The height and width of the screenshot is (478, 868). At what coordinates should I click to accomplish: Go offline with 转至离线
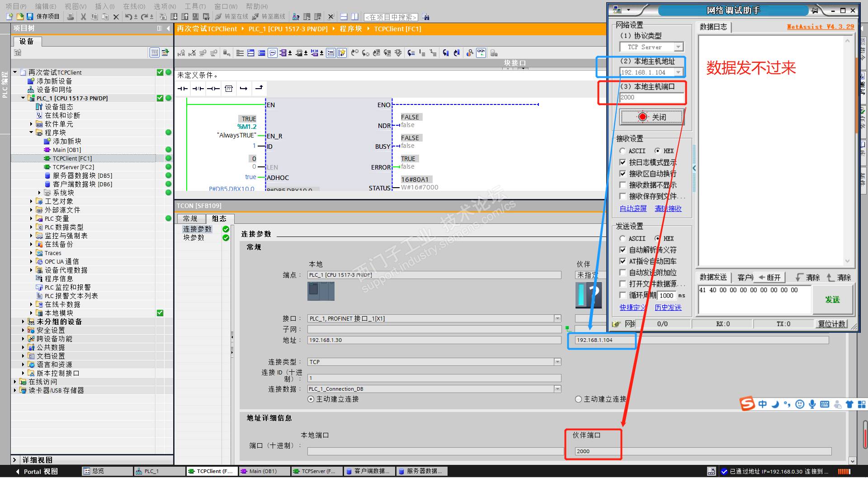[269, 17]
